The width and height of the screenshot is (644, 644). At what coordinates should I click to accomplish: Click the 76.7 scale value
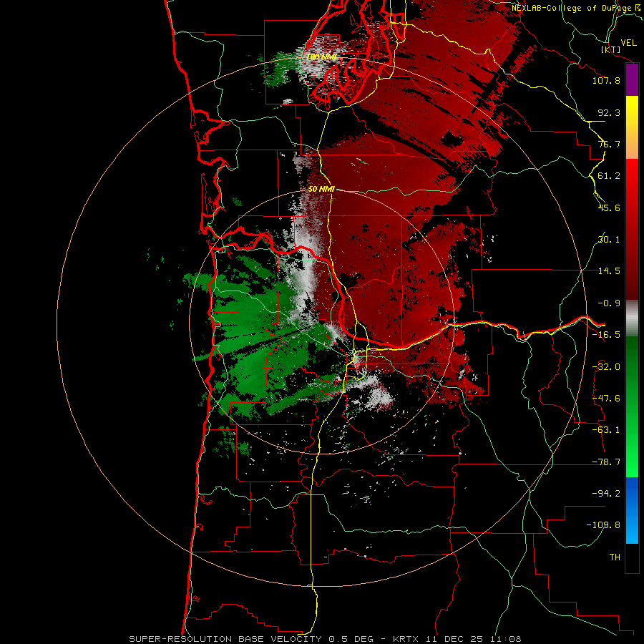point(609,144)
